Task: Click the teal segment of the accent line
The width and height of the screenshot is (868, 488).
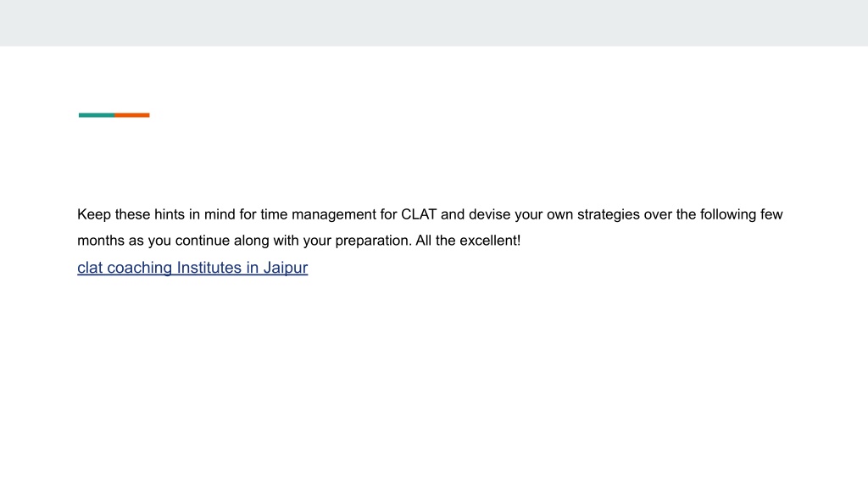Action: coord(97,115)
